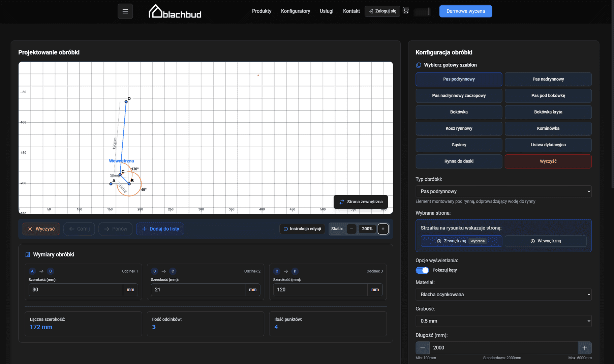Decrease Skala with minus

[351, 229]
